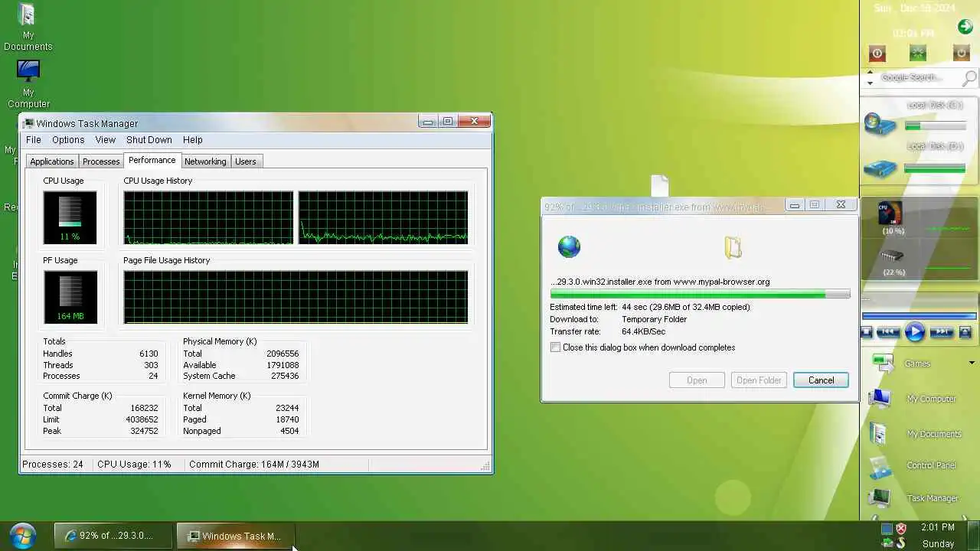Select the download taskbar button '92% of ...29.3.0'
The image size is (980, 551).
[x=113, y=536]
